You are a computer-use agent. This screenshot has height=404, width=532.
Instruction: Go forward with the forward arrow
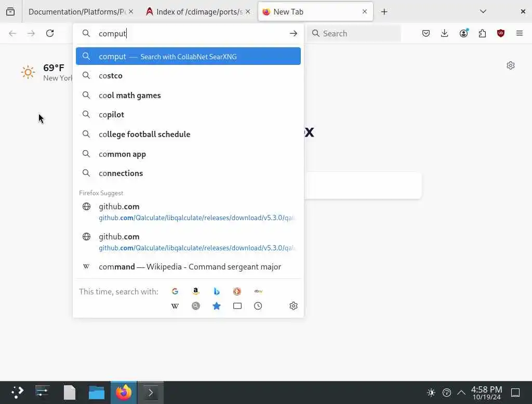pos(31,33)
